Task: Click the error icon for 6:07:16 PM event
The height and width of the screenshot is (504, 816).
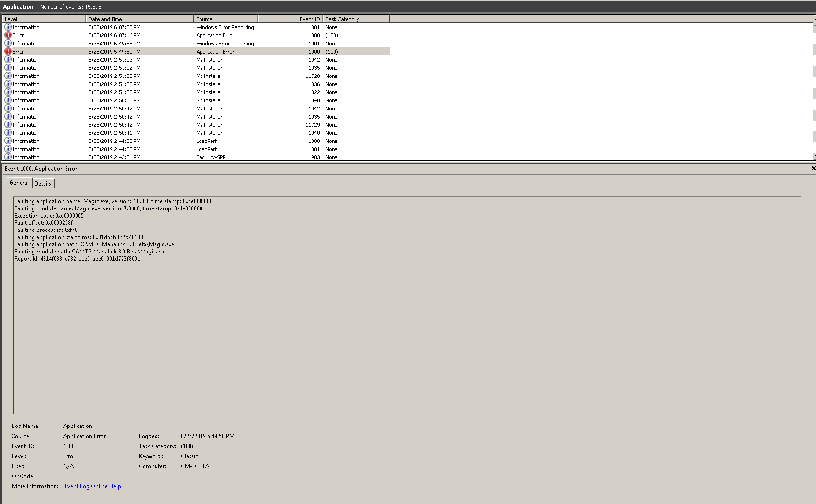Action: tap(8, 35)
